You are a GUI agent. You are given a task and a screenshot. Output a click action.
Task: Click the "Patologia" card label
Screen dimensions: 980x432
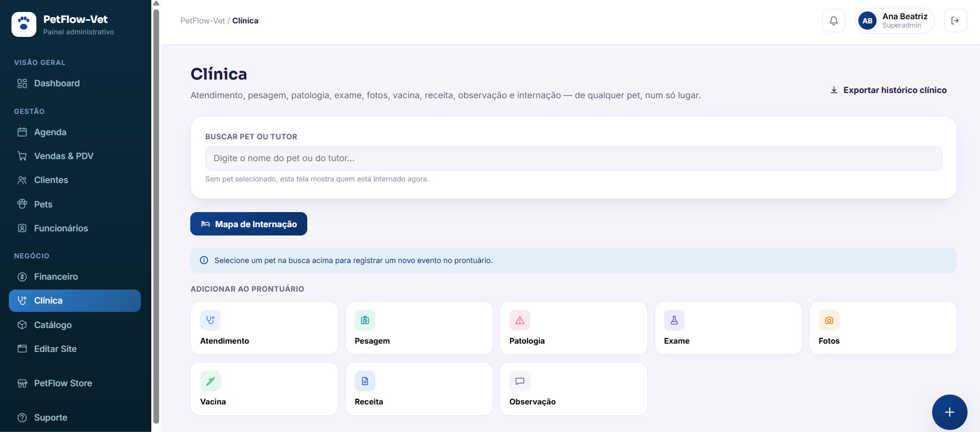(527, 341)
